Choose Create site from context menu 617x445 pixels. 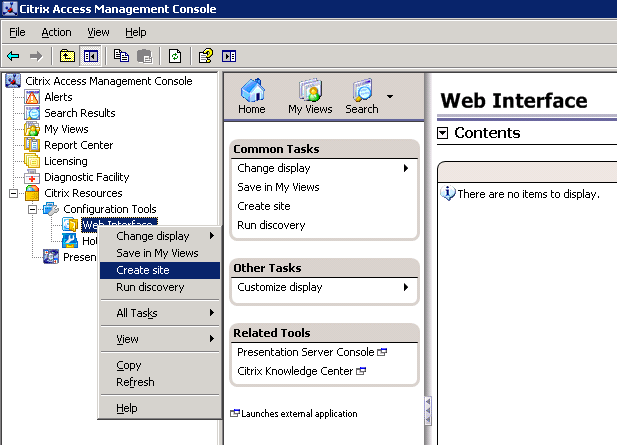point(160,270)
